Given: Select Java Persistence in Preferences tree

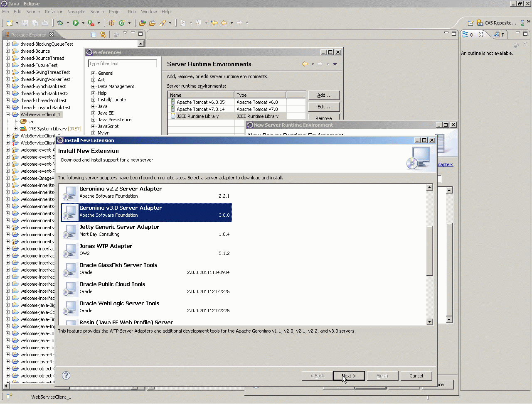Looking at the screenshot, I should click(x=114, y=120).
